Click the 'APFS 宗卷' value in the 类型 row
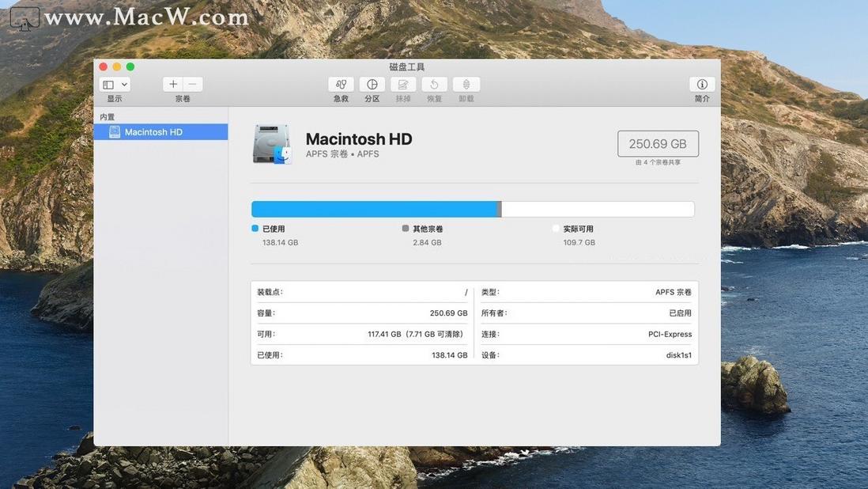Image resolution: width=868 pixels, height=489 pixels. pos(674,292)
